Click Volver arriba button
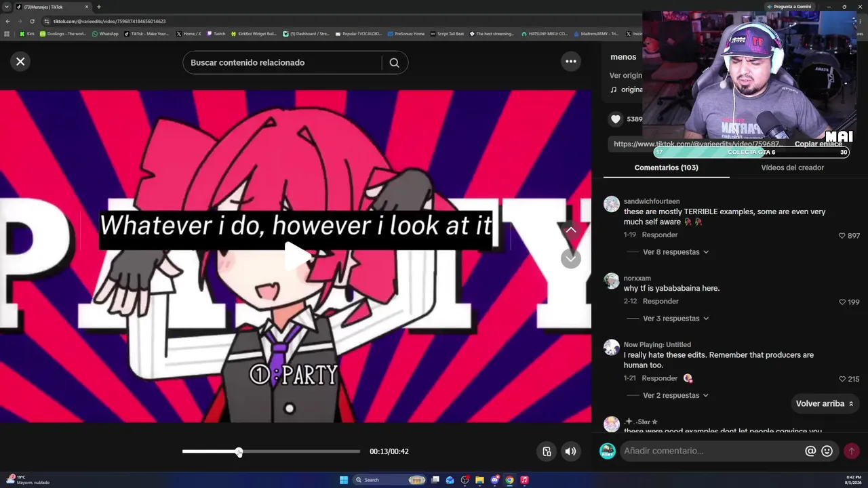Viewport: 868px width, 488px height. pyautogui.click(x=825, y=404)
